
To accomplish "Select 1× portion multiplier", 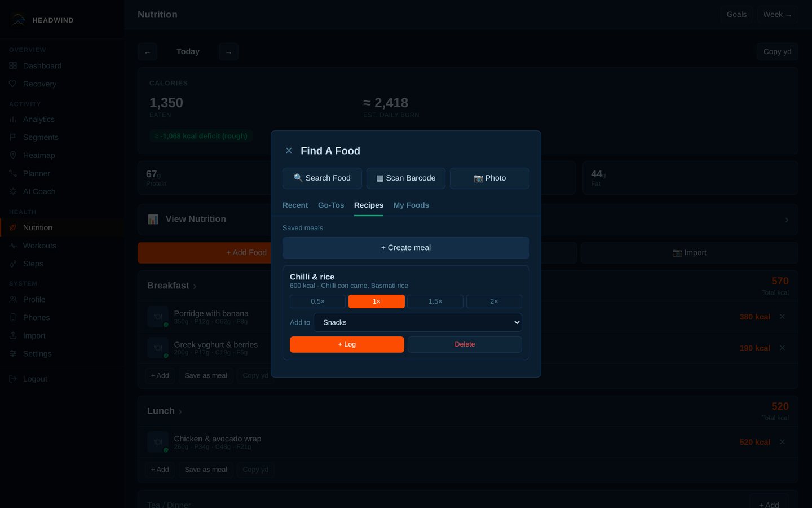I will pos(377,301).
